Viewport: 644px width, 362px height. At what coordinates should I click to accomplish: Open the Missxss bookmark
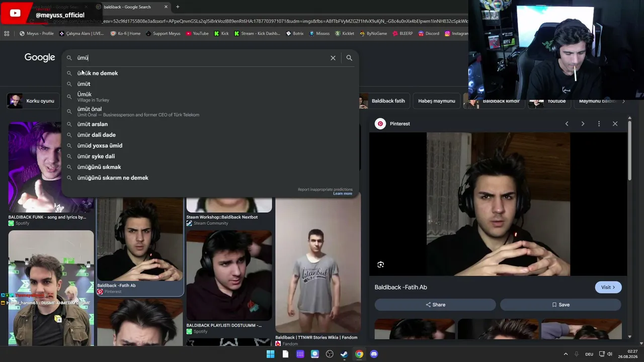click(319, 34)
